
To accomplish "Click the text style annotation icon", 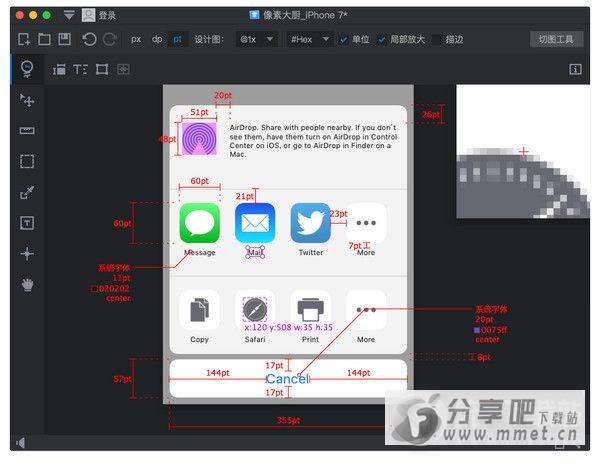I will pyautogui.click(x=80, y=69).
